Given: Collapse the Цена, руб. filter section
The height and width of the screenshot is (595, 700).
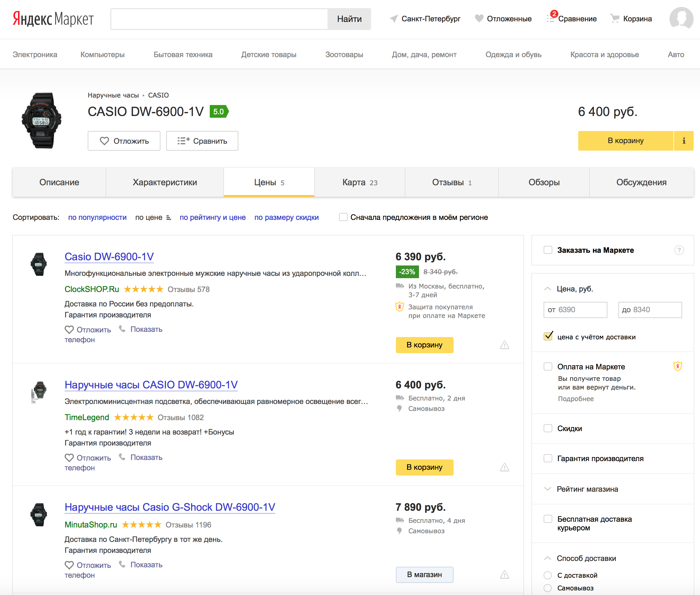Looking at the screenshot, I should coord(548,289).
